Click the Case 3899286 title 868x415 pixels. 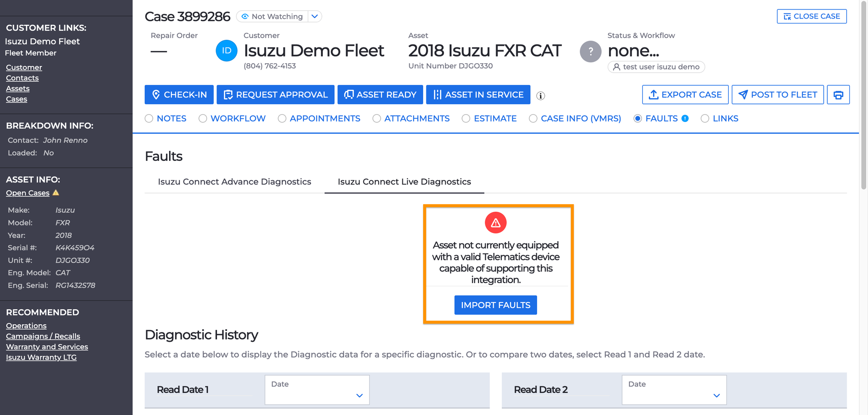pos(188,17)
